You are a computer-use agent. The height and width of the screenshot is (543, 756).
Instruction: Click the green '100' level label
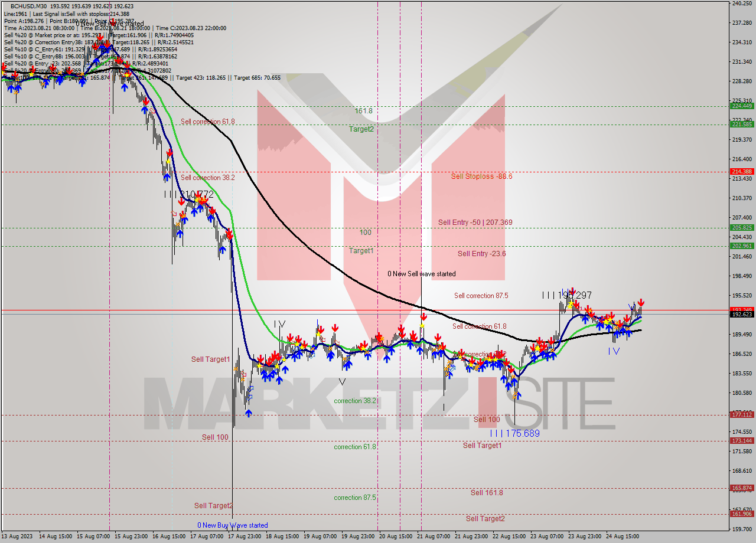365,233
